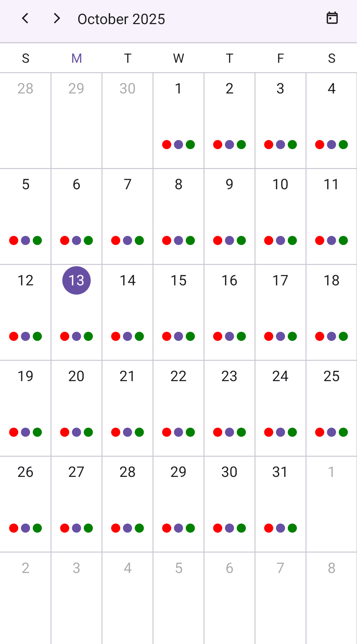Click the Wednesday column header
Viewport: 357px width, 644px height.
tap(178, 58)
